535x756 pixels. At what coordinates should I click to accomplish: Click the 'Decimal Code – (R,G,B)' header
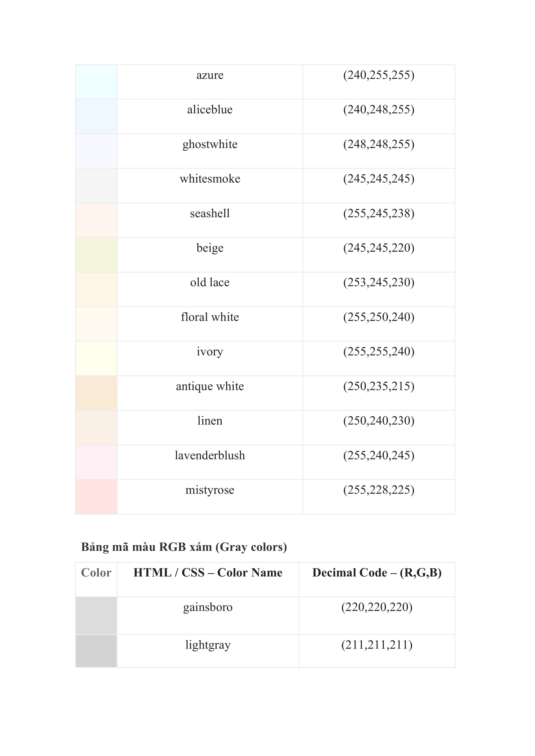coord(377,573)
